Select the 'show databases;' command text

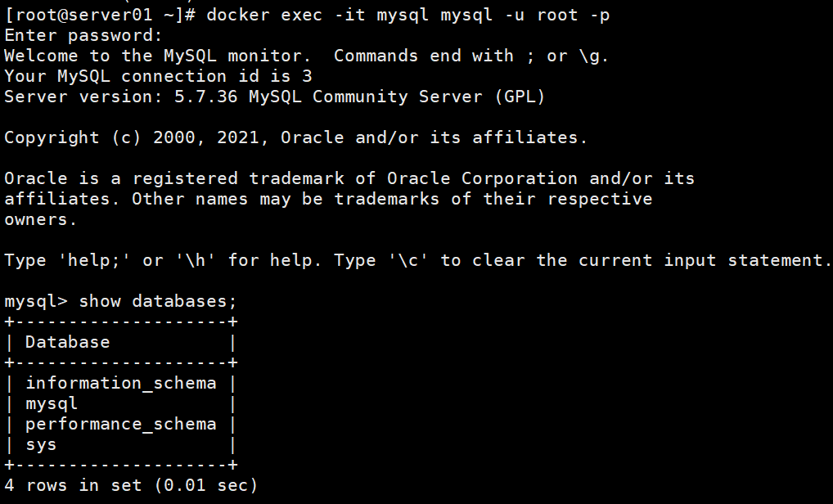coord(158,301)
